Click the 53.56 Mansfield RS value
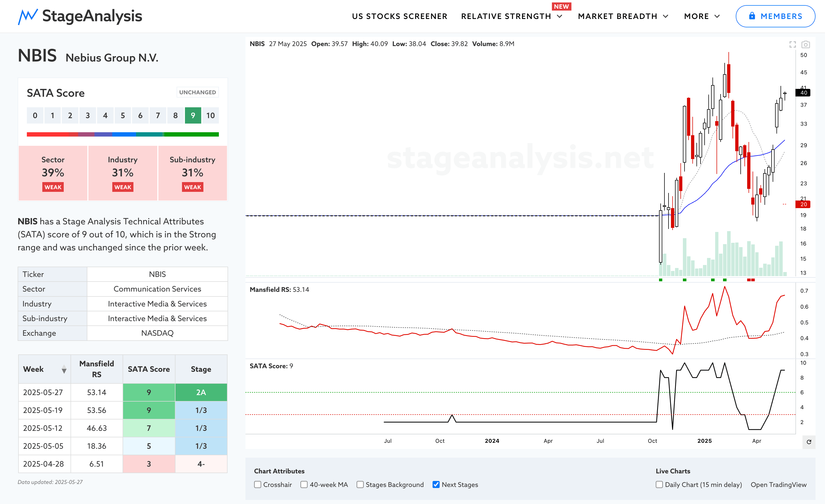This screenshot has width=825, height=504. (97, 410)
